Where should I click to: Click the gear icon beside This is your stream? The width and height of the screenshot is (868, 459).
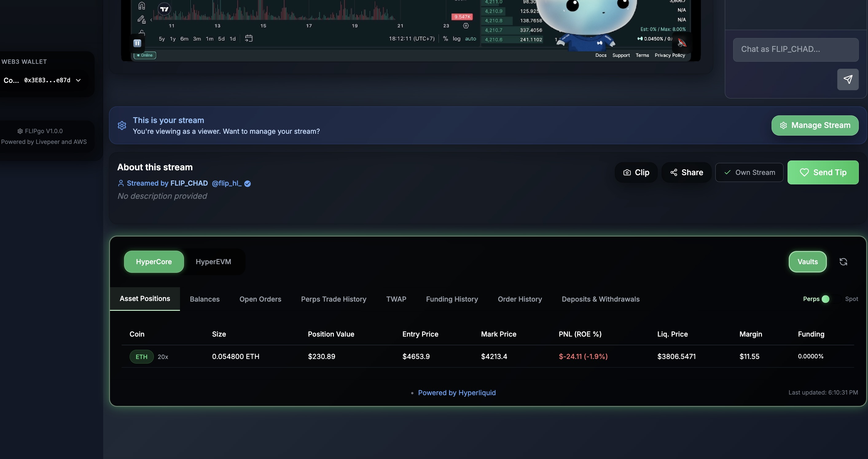click(x=122, y=125)
